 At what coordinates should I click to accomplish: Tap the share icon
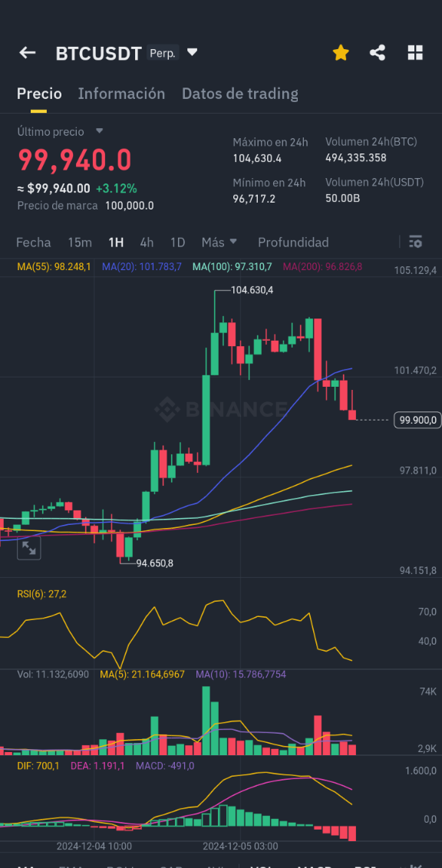pyautogui.click(x=378, y=53)
